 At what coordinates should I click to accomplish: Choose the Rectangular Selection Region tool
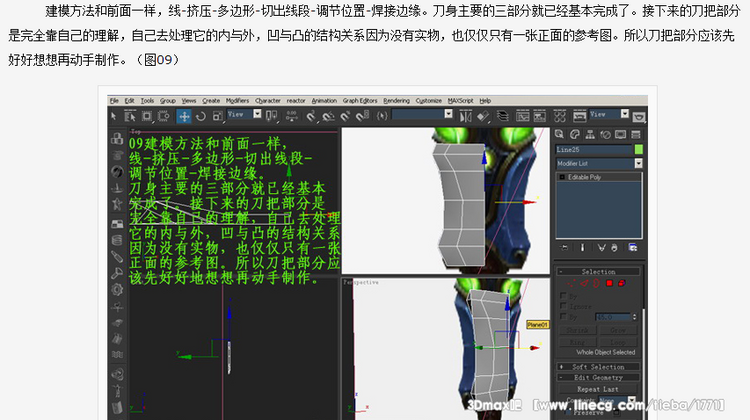point(147,116)
